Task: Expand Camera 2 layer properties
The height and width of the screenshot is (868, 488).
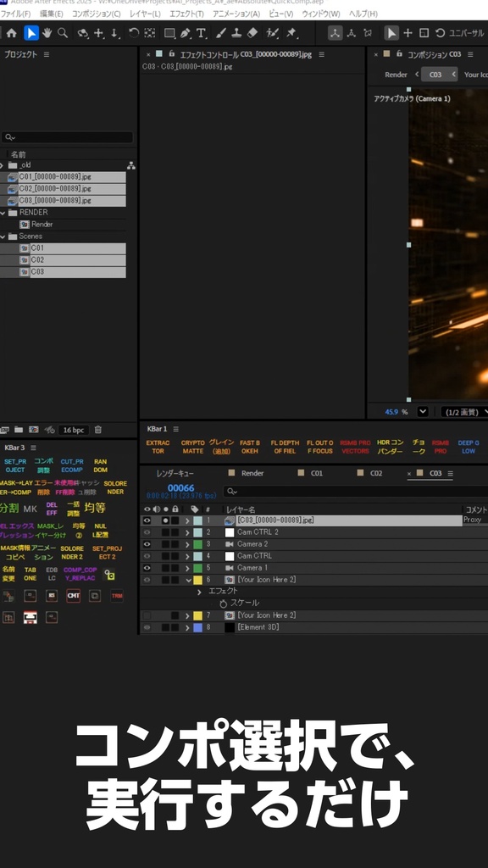Action: [187, 544]
